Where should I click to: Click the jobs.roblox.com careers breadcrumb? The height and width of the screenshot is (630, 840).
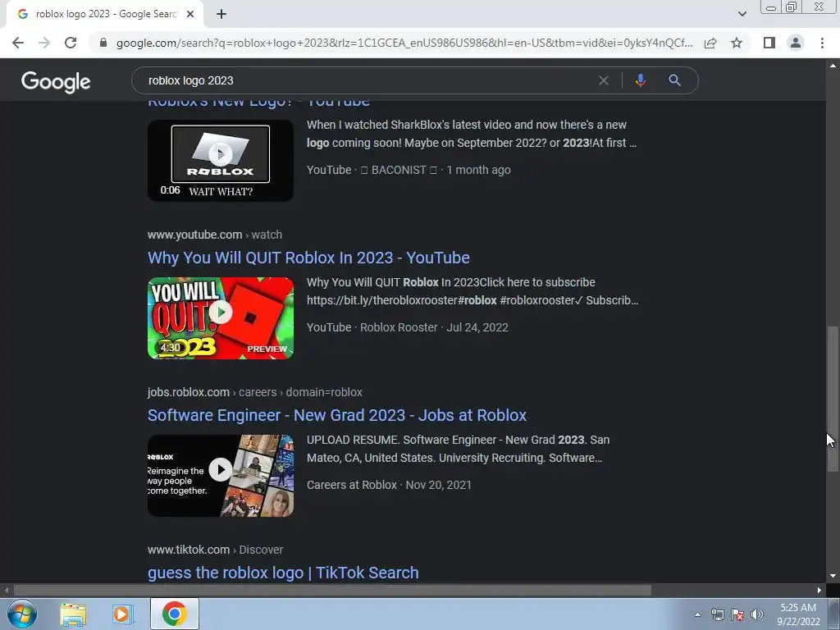pyautogui.click(x=255, y=392)
